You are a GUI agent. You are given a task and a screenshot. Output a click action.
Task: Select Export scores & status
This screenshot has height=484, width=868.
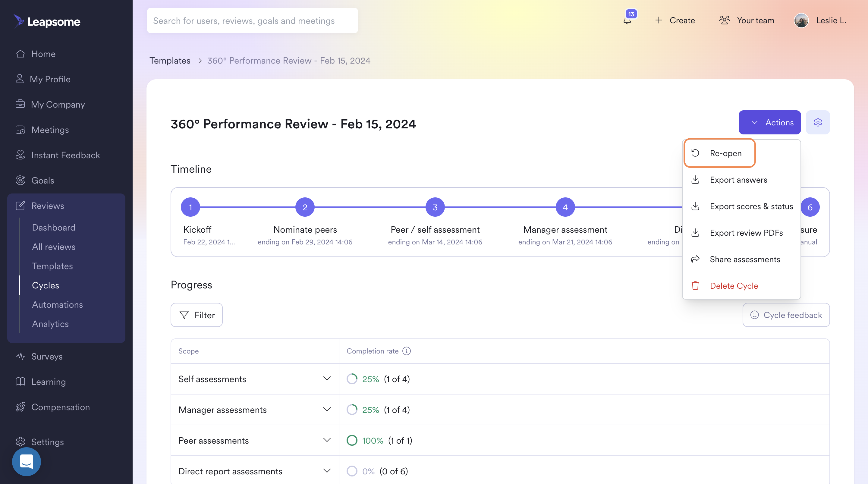741,206
